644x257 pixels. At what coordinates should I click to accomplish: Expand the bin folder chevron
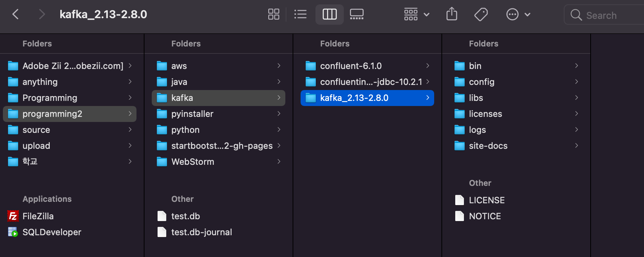(576, 66)
